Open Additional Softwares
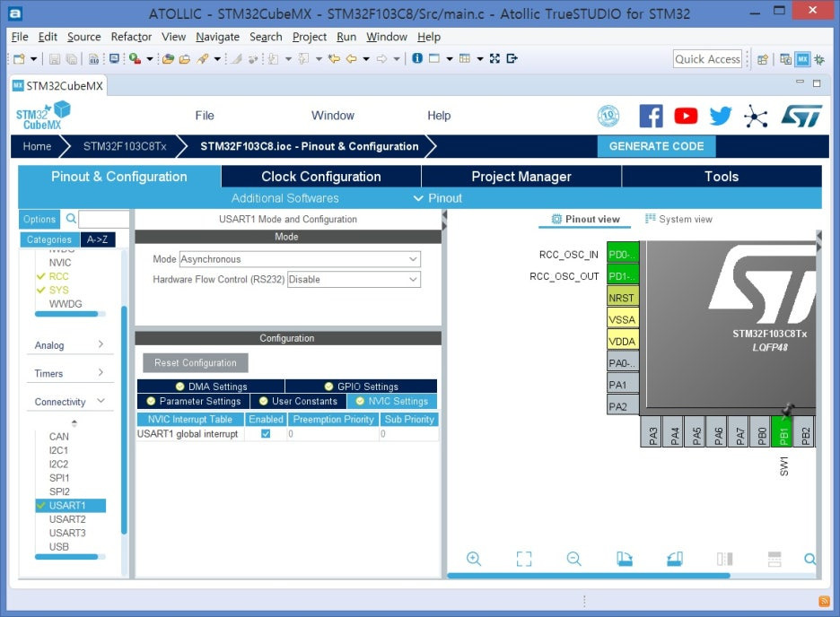The image size is (840, 617). [285, 198]
